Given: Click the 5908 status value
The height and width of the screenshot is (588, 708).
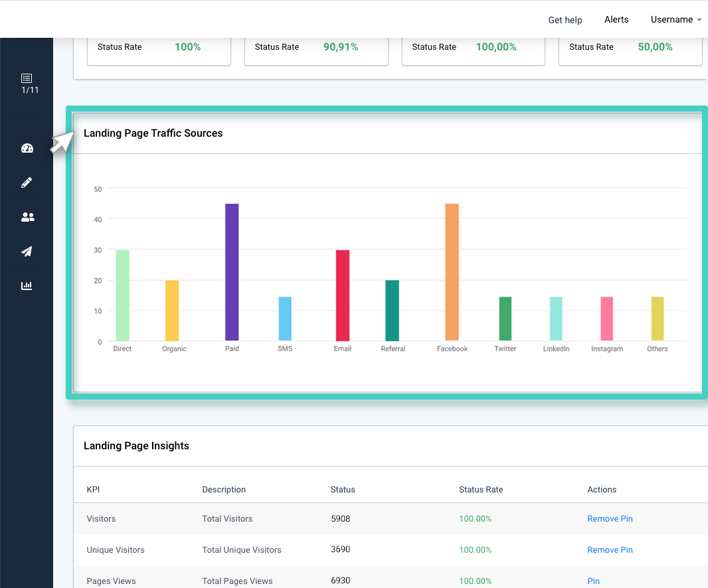Looking at the screenshot, I should pos(341,518).
